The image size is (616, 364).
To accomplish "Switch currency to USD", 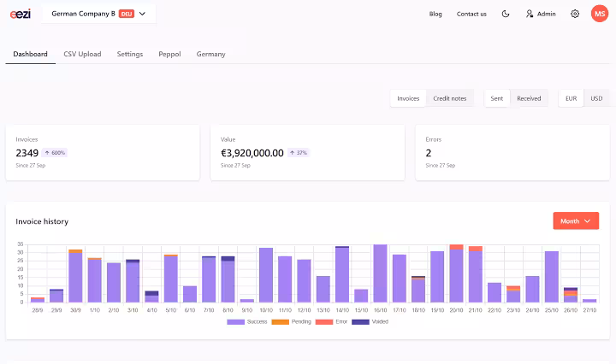I will 596,98.
